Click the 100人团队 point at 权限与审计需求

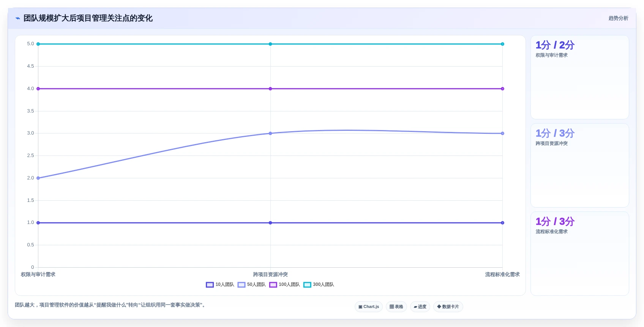(x=38, y=89)
